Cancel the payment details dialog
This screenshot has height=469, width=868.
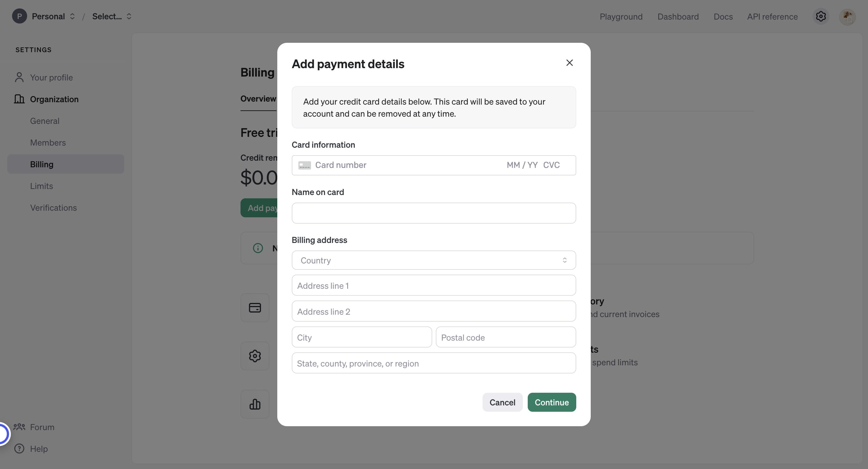502,402
